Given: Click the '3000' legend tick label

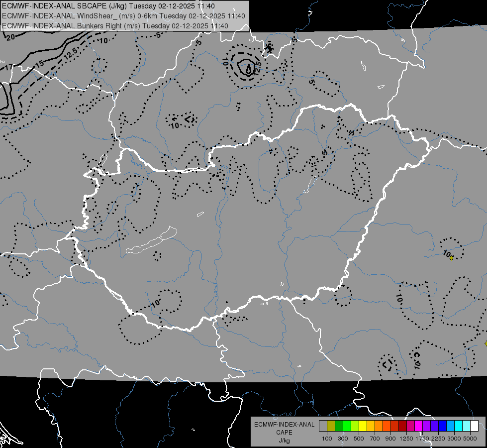Looking at the screenshot, I should pyautogui.click(x=454, y=439).
